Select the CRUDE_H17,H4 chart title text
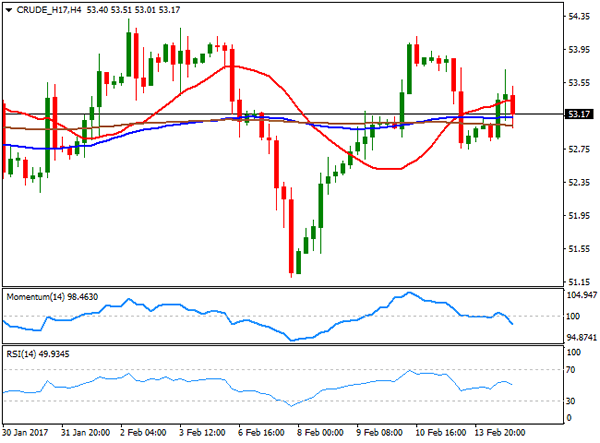Viewport: 600px width, 443px height. [x=49, y=10]
